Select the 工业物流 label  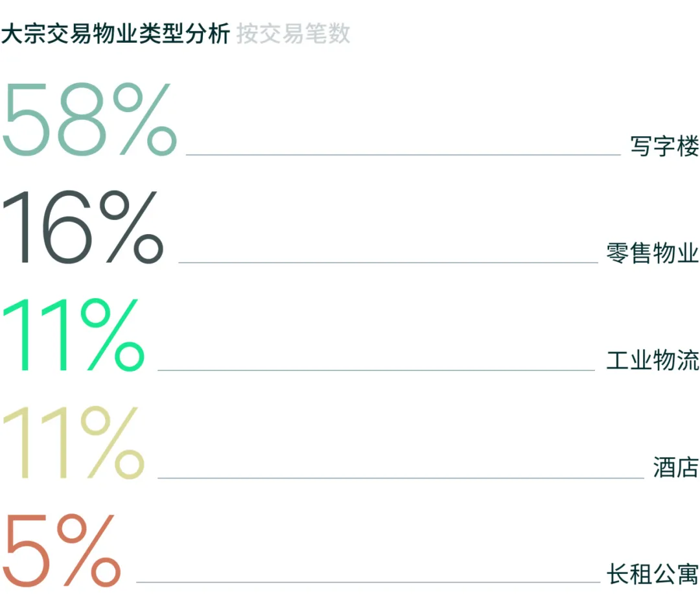point(653,360)
